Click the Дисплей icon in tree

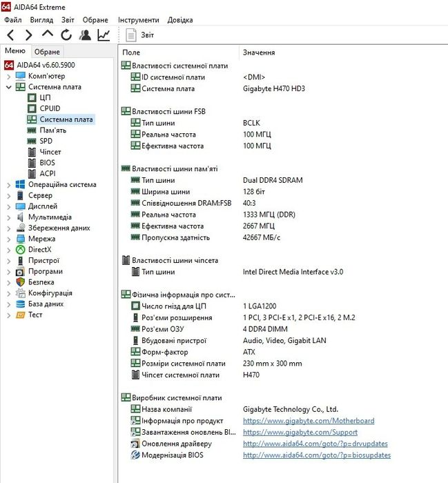[x=20, y=206]
